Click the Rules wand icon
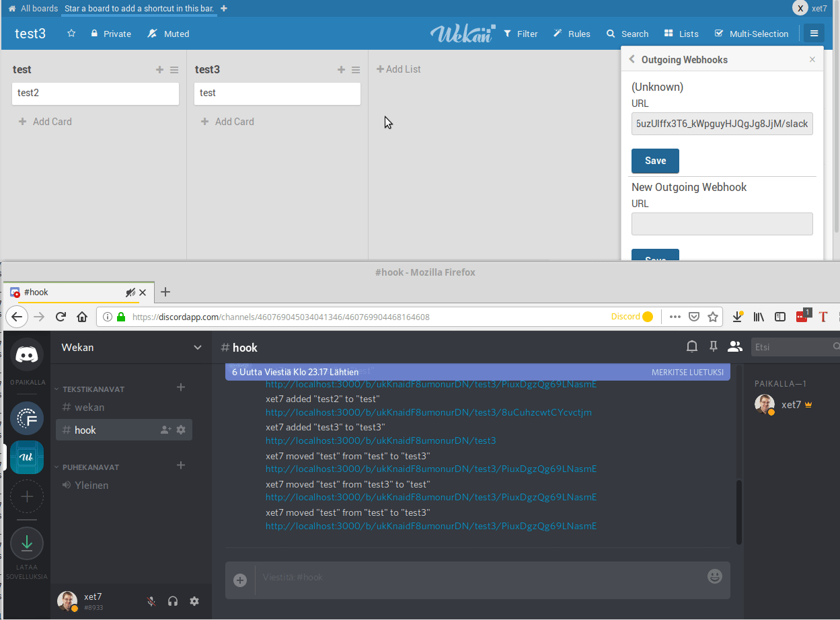The image size is (840, 620). [556, 33]
